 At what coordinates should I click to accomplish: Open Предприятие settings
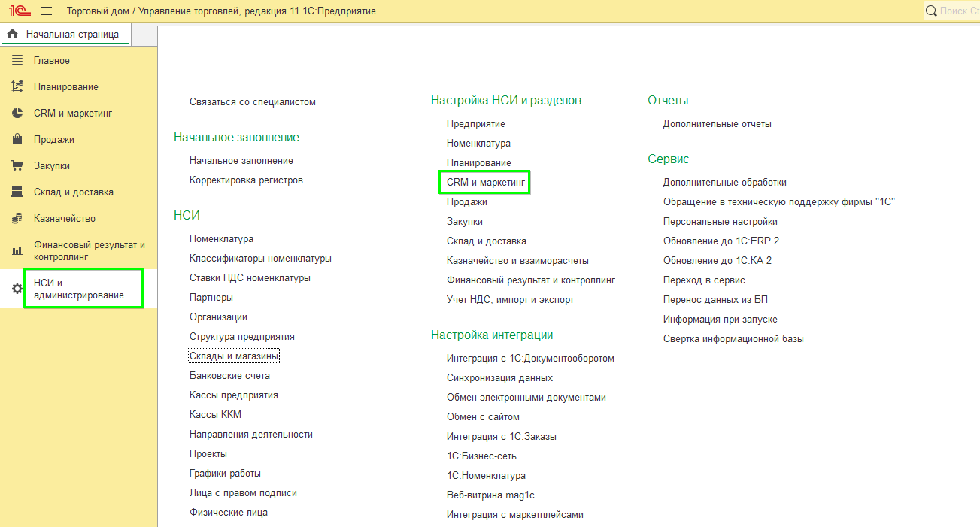pyautogui.click(x=476, y=123)
